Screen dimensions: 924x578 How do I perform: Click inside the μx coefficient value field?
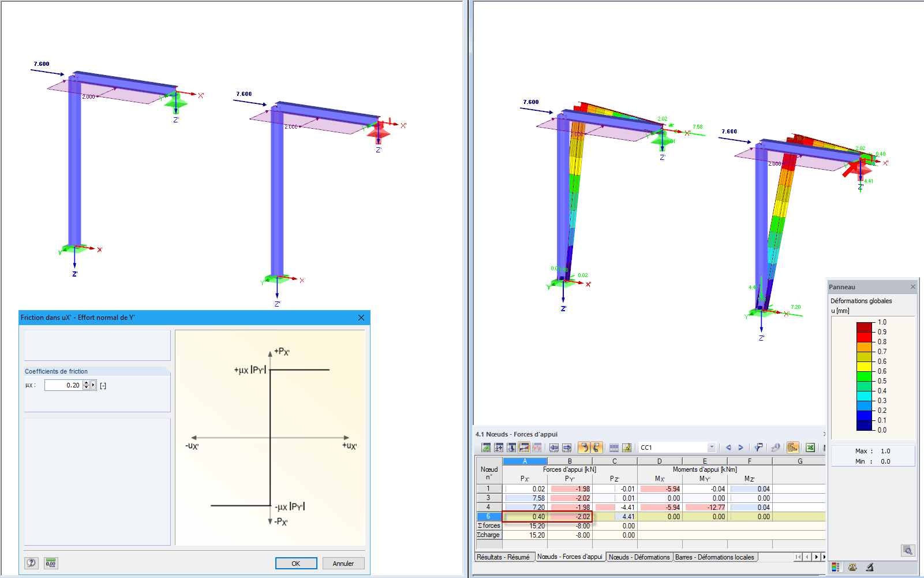coord(65,385)
